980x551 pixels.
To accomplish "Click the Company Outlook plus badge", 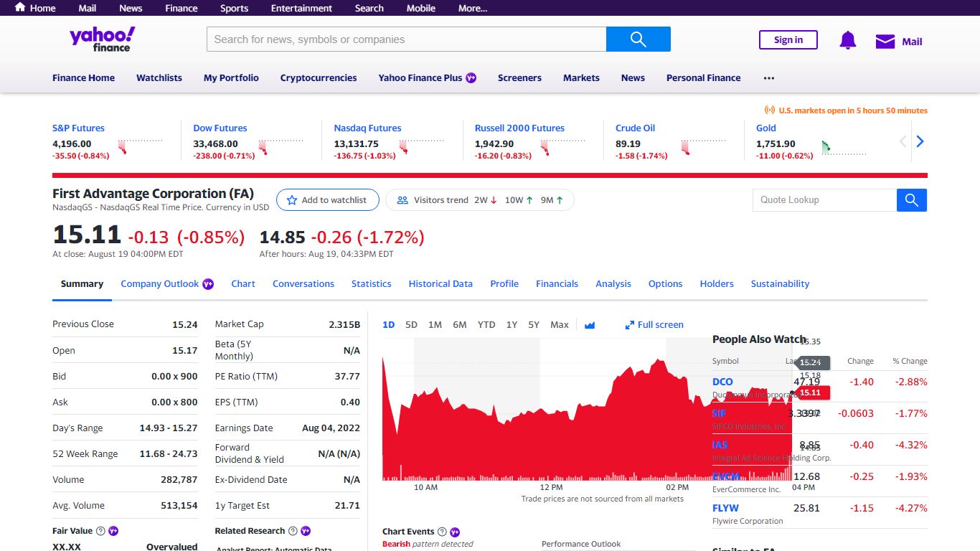I will (x=208, y=284).
